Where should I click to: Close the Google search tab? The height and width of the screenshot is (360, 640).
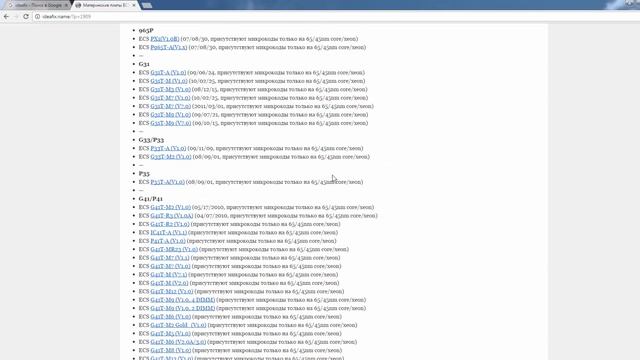66,5
